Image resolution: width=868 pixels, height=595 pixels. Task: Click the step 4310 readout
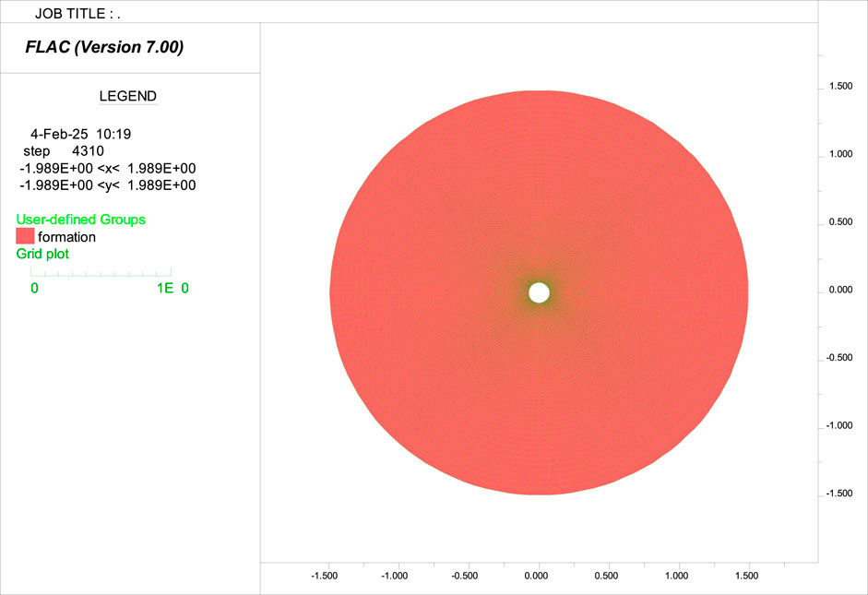(x=64, y=151)
